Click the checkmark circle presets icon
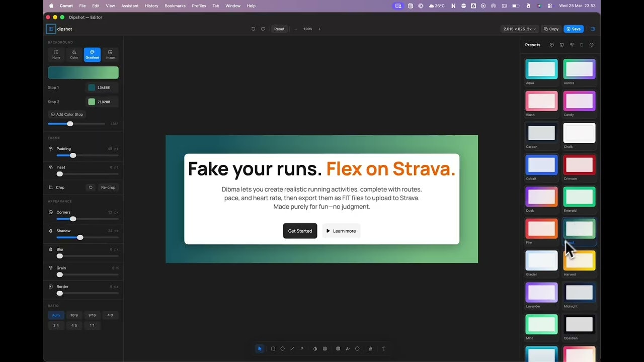The image size is (644, 362). (591, 45)
